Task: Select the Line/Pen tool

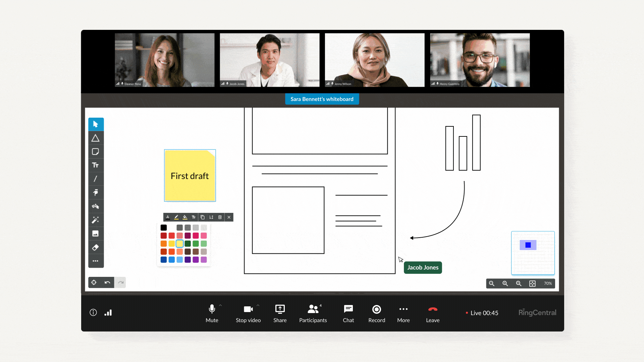Action: click(x=96, y=179)
